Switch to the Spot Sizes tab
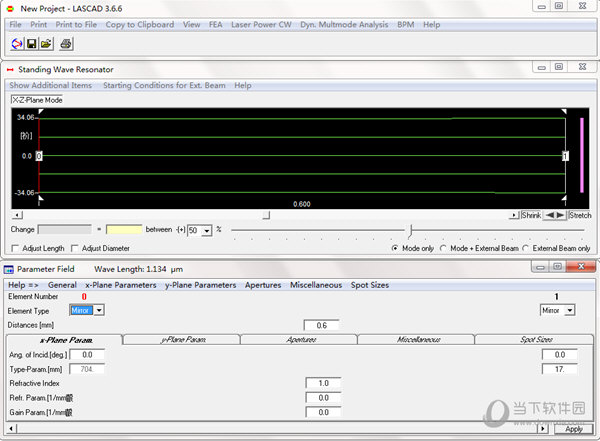Image resolution: width=600 pixels, height=441 pixels. point(535,340)
